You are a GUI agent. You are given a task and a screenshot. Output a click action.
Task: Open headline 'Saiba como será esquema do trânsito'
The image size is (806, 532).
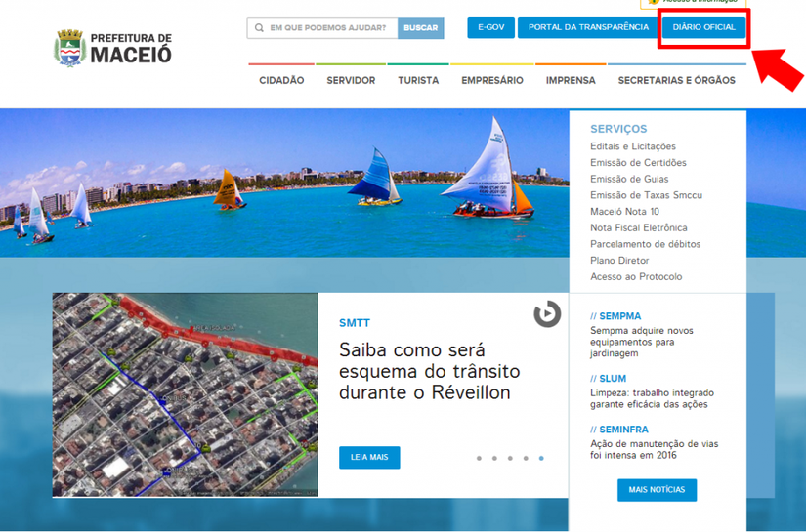(429, 371)
